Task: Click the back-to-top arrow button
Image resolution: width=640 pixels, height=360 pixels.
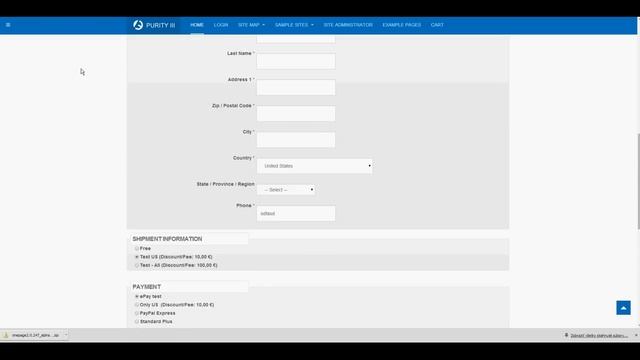Action: [623, 308]
